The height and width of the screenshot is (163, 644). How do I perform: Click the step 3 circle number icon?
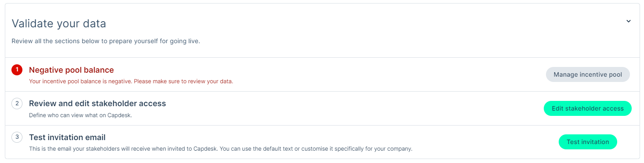tap(17, 137)
